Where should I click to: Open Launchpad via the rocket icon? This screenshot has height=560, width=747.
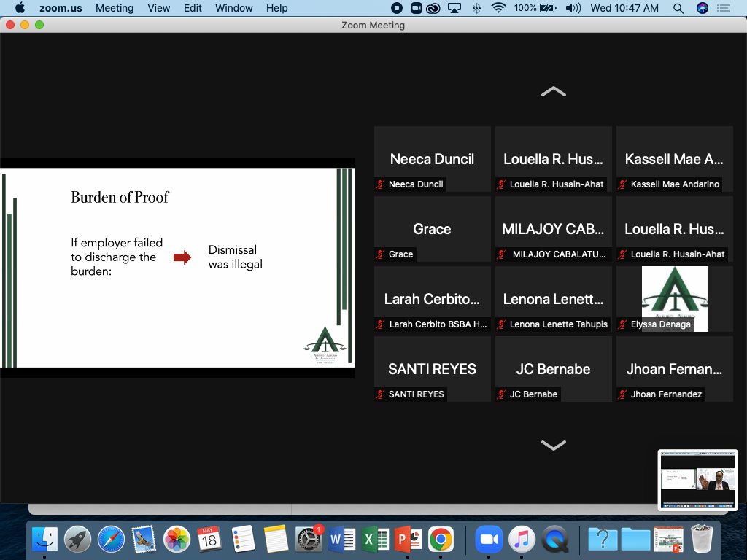pyautogui.click(x=78, y=540)
